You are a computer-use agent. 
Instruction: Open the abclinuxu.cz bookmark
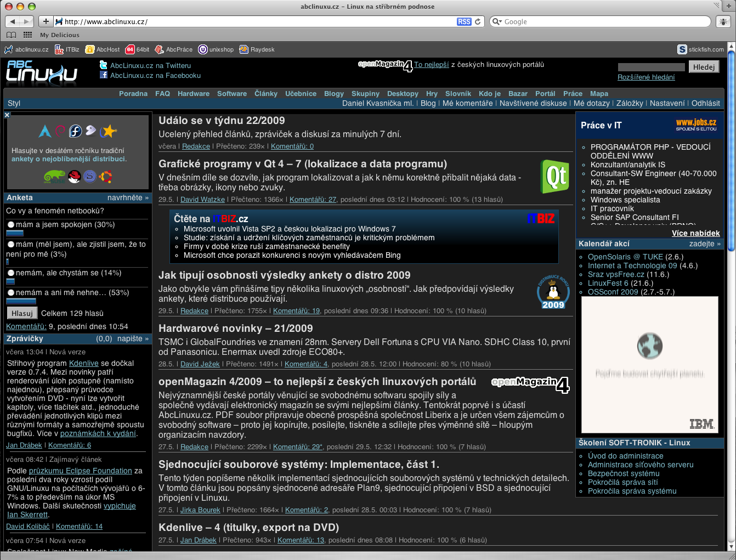click(x=26, y=49)
